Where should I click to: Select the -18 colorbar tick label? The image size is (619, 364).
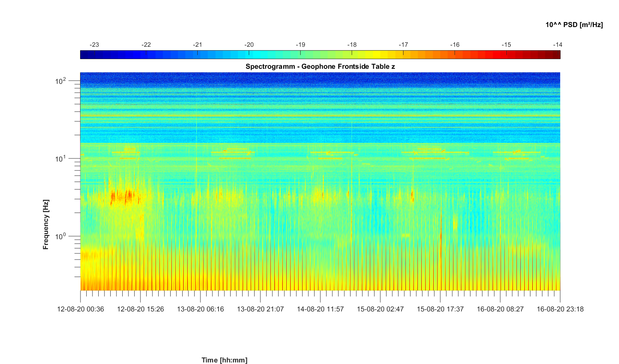[352, 45]
